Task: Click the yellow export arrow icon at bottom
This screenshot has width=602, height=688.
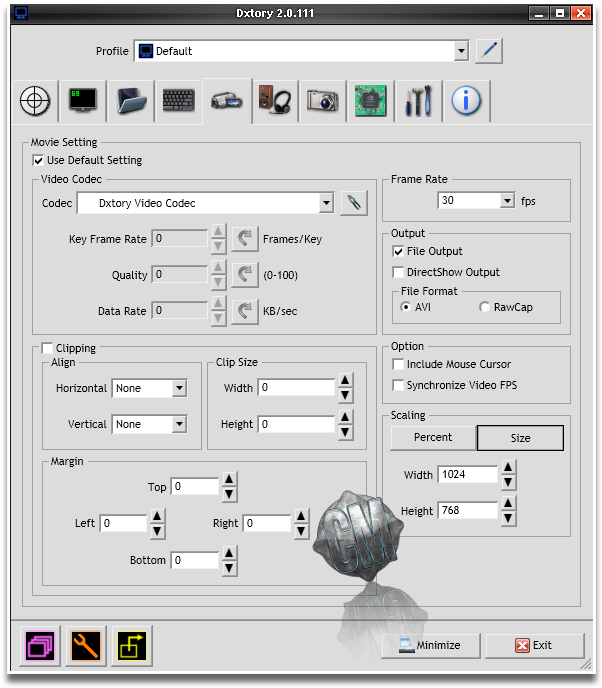Action: coord(132,646)
